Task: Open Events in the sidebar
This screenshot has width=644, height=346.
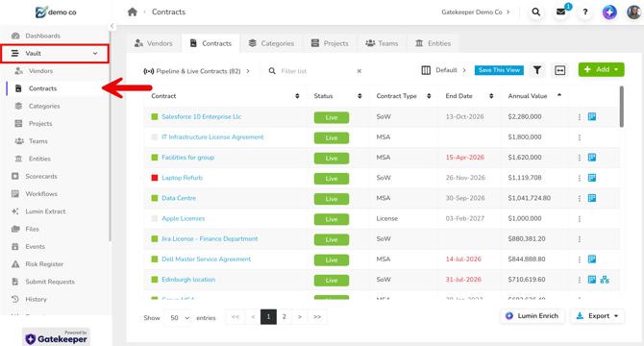Action: coord(35,247)
